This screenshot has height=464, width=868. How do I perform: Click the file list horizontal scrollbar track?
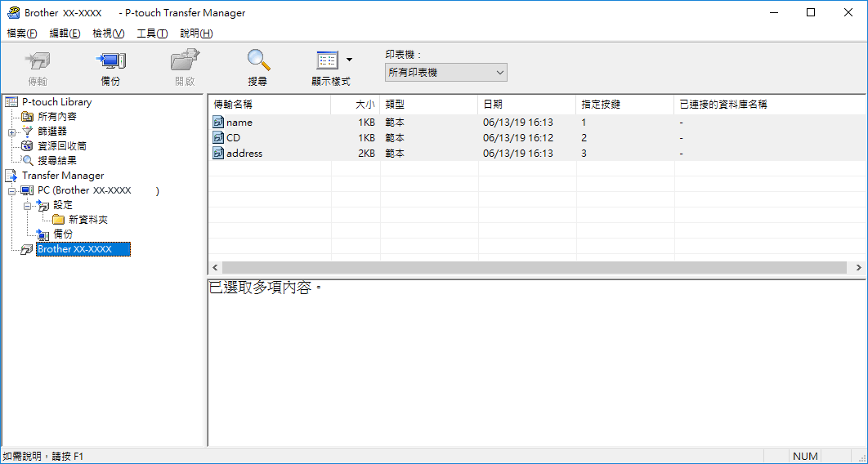(535, 268)
